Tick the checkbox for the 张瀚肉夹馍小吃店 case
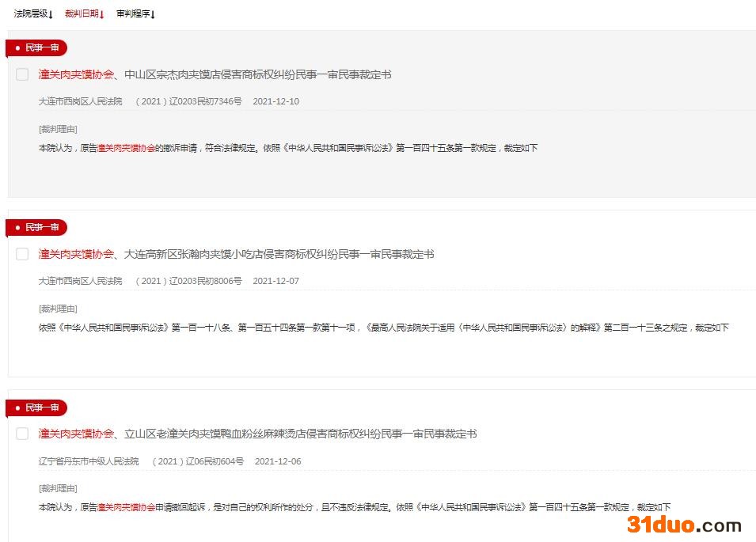This screenshot has height=542, width=756. pyautogui.click(x=22, y=254)
